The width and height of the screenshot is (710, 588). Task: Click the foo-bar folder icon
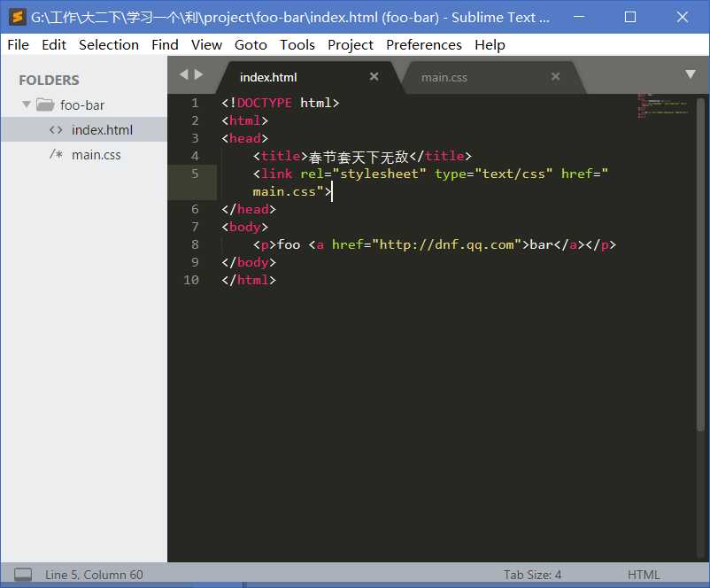click(x=45, y=104)
